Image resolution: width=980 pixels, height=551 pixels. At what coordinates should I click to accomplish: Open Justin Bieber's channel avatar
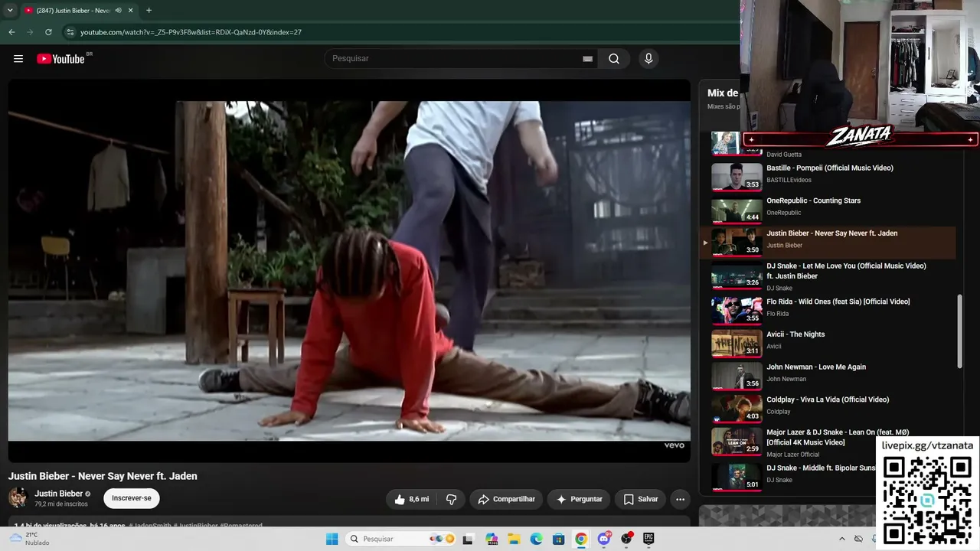[18, 497]
